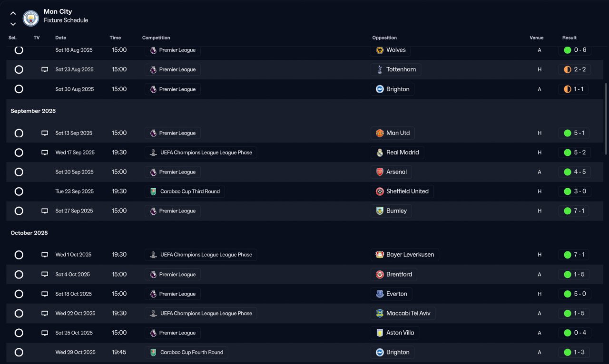Click the TV icon for Man Utd fixture

click(x=45, y=133)
